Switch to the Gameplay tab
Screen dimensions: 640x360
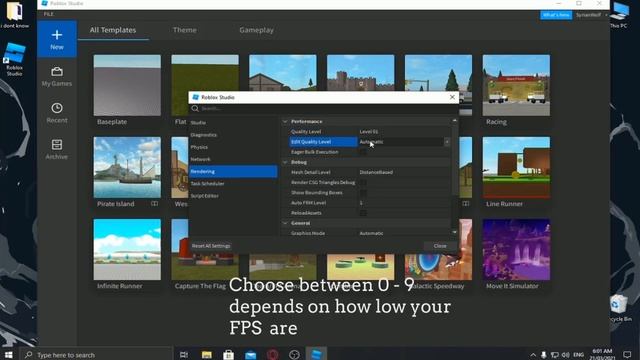256,30
